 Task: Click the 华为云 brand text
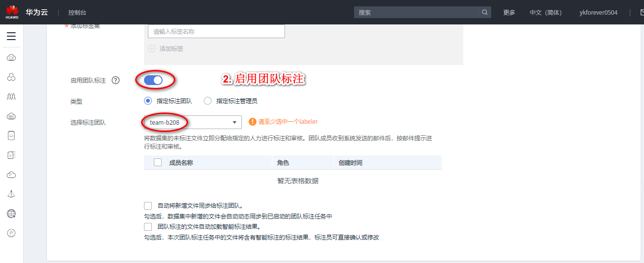point(37,12)
